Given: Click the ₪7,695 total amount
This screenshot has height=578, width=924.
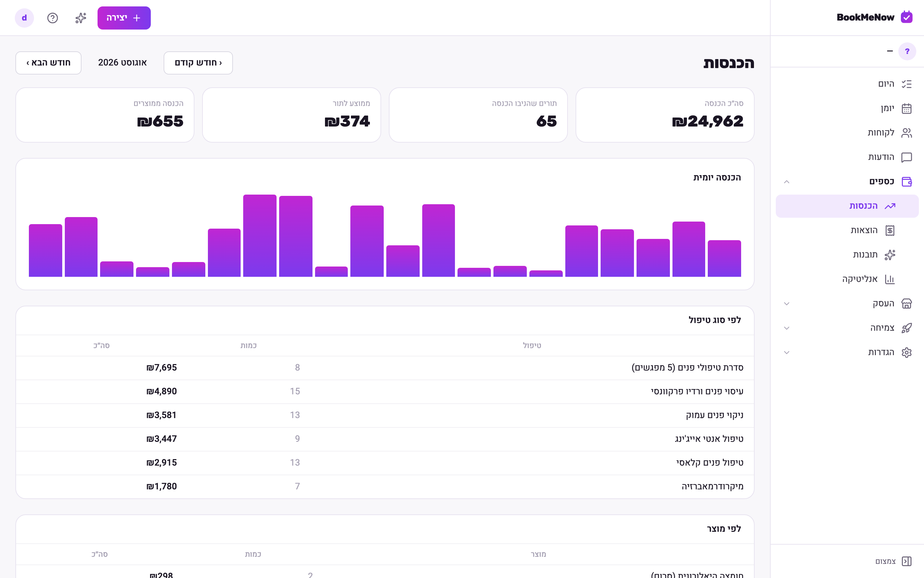Looking at the screenshot, I should click(x=161, y=368).
